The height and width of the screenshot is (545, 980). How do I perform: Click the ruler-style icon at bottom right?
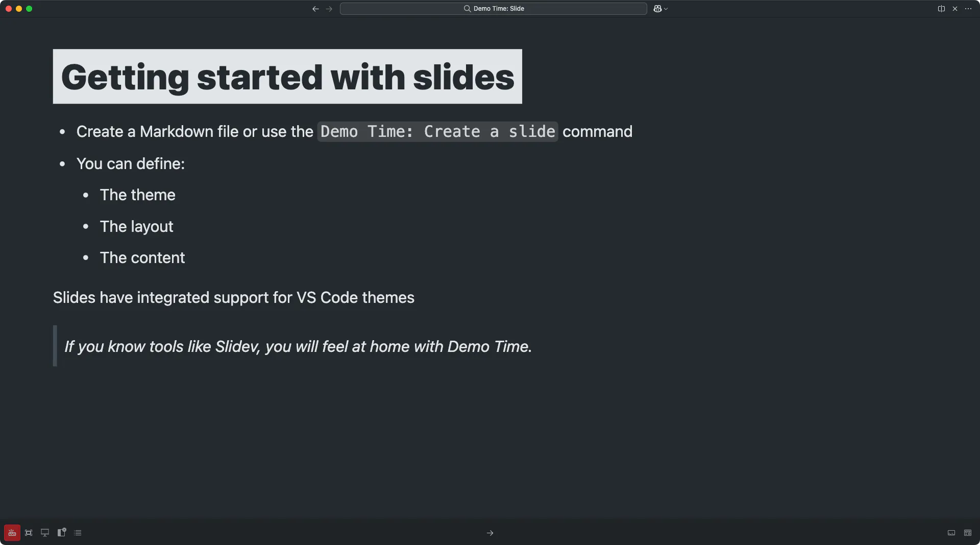point(951,533)
